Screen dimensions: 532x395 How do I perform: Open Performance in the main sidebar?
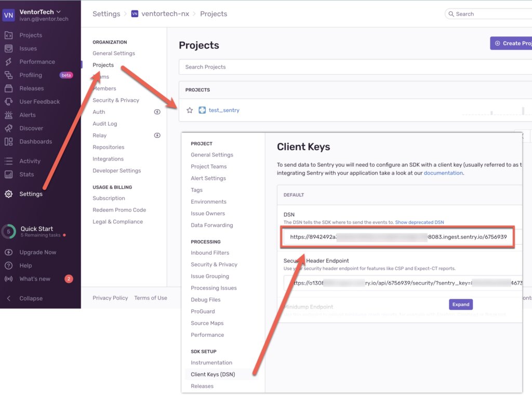(37, 62)
